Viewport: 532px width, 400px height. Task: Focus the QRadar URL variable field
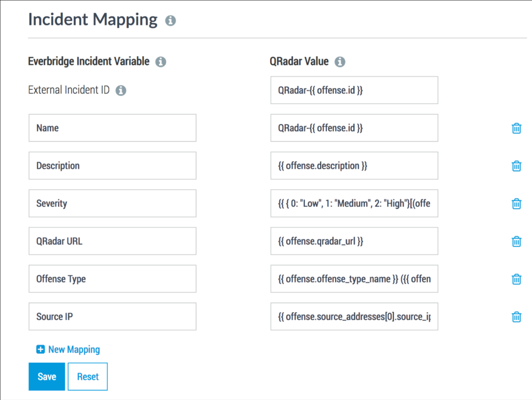pos(112,241)
